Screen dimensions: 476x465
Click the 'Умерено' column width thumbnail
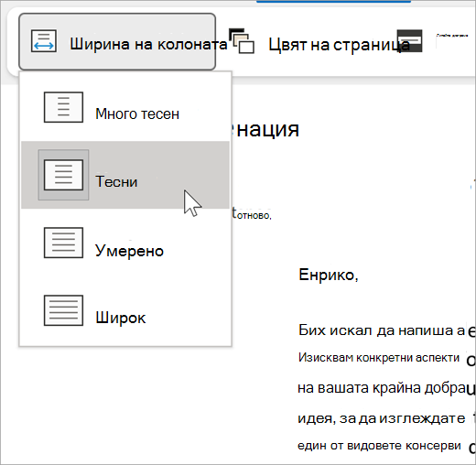click(x=63, y=243)
